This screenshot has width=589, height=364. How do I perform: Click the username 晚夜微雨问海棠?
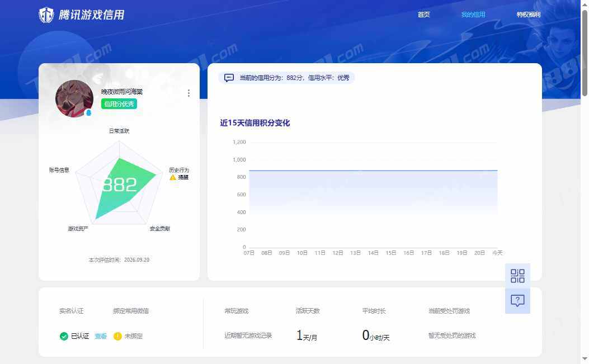[122, 92]
